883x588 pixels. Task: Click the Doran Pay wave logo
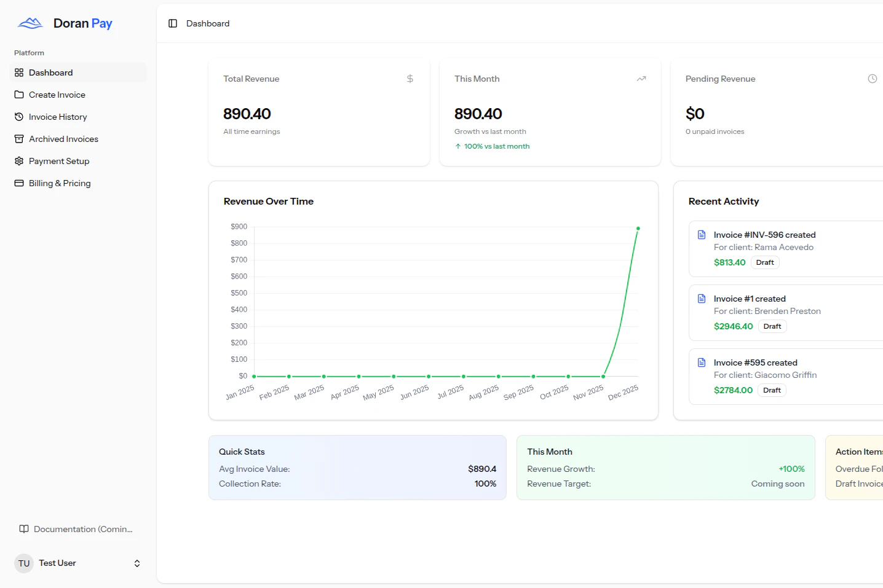tap(30, 23)
